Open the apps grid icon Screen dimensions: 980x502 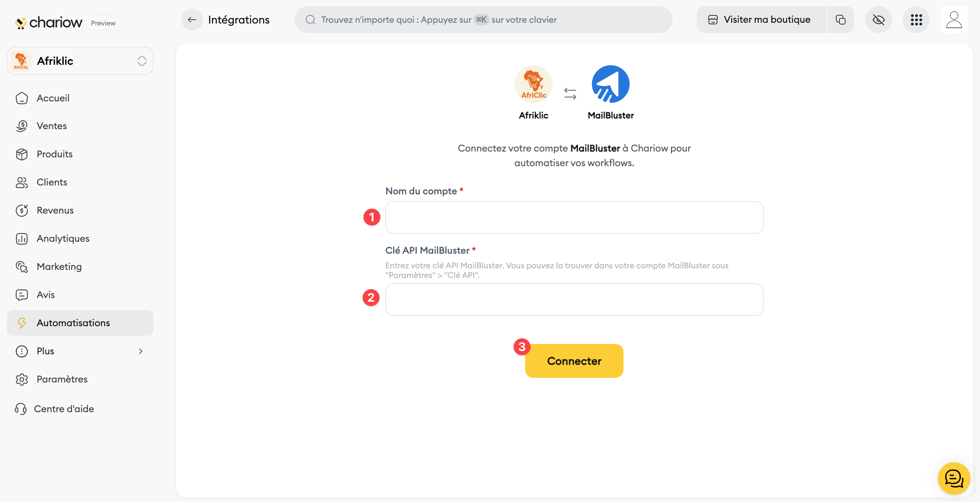point(916,20)
